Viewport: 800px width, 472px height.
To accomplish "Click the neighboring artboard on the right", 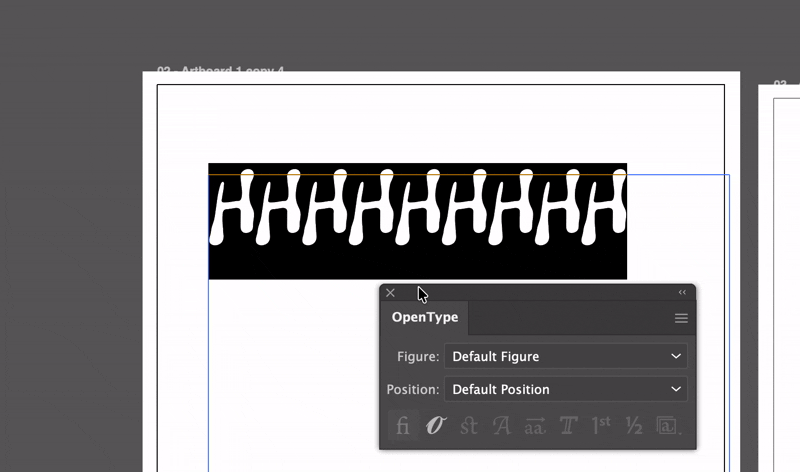I will (780, 281).
